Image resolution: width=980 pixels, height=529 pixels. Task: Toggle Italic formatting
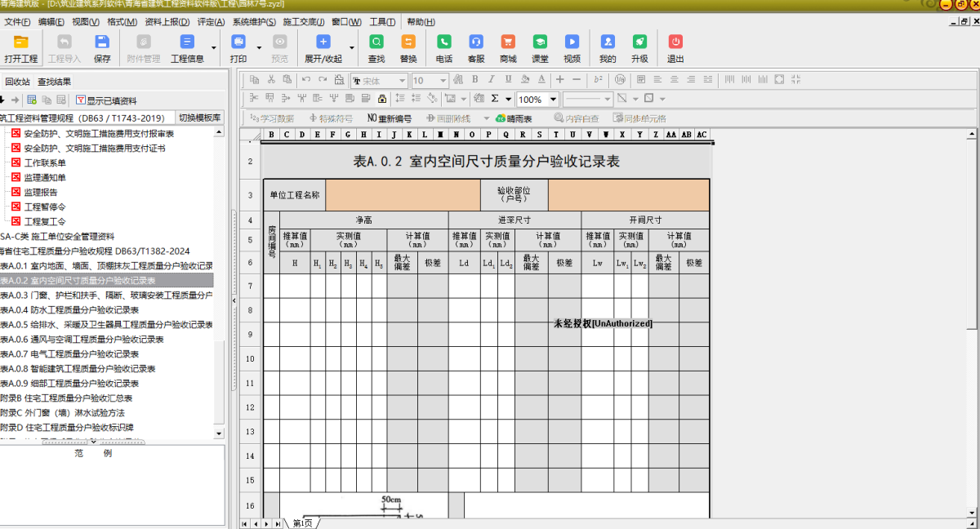point(491,79)
